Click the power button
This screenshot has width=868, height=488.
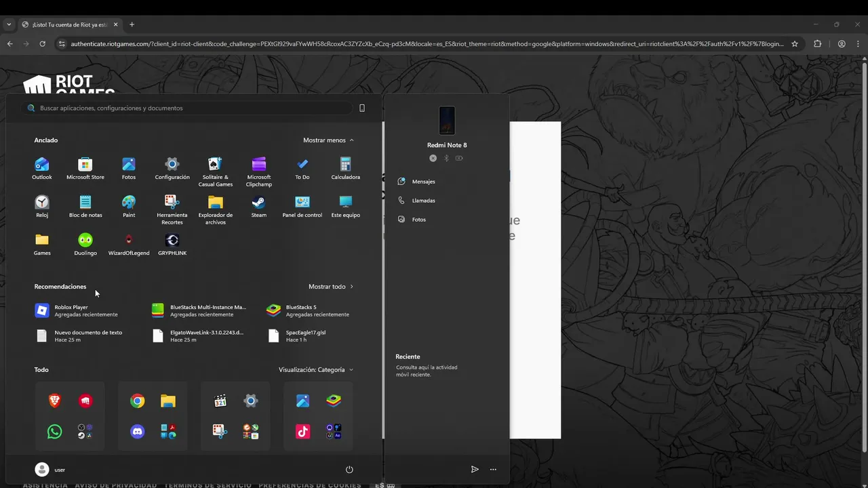click(x=349, y=470)
